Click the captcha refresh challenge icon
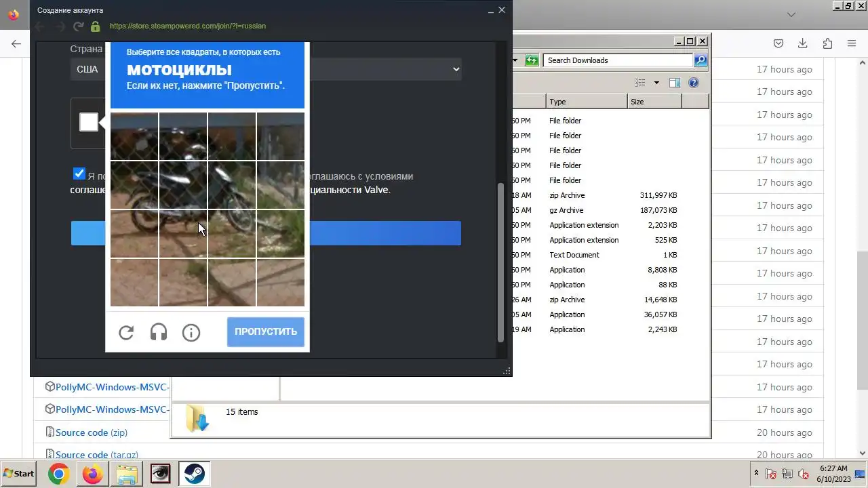Viewport: 868px width, 488px height. click(x=126, y=332)
